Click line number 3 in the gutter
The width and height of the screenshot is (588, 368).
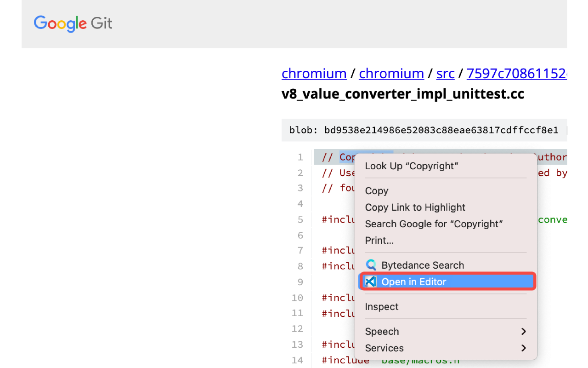(300, 188)
